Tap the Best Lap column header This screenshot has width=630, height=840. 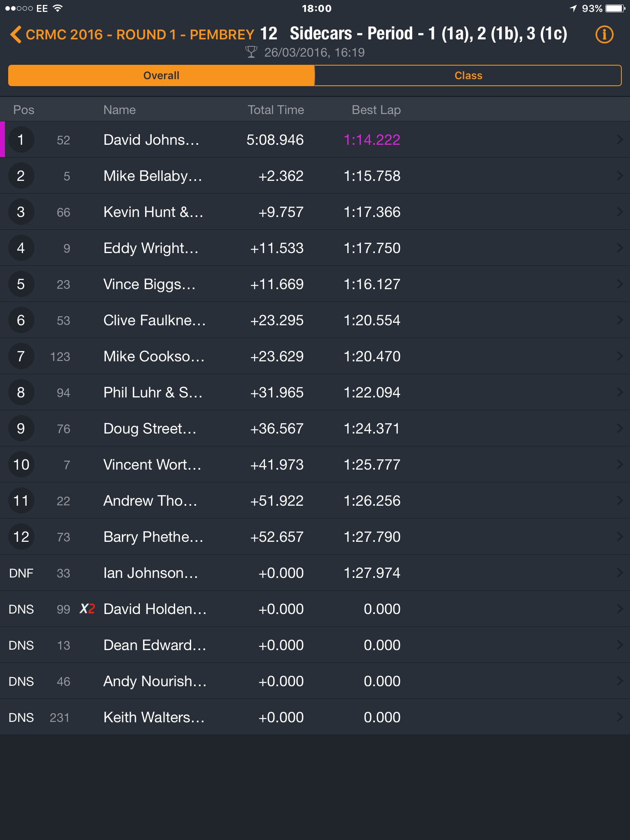click(376, 110)
